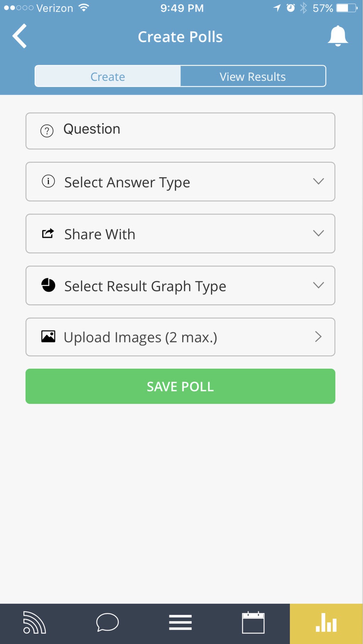Tap the back arrow icon
The height and width of the screenshot is (644, 363).
point(20,36)
